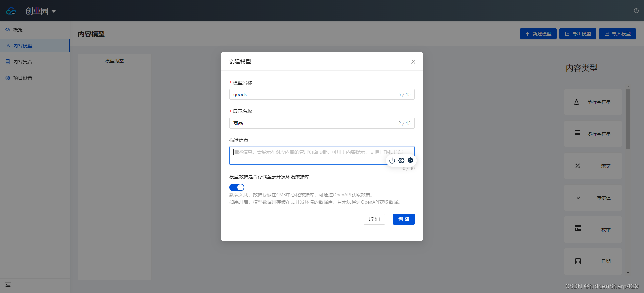
Task: Select the 单行字符串 content type icon
Action: [576, 102]
